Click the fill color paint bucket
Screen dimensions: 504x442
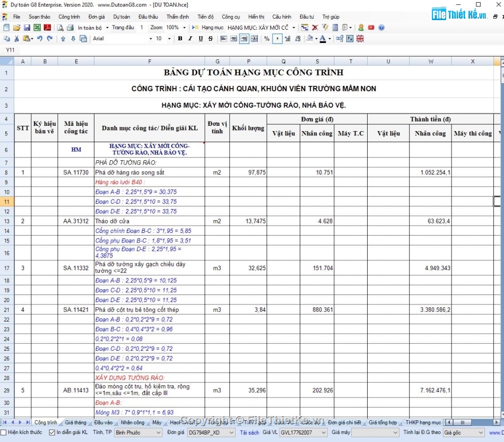(309, 39)
